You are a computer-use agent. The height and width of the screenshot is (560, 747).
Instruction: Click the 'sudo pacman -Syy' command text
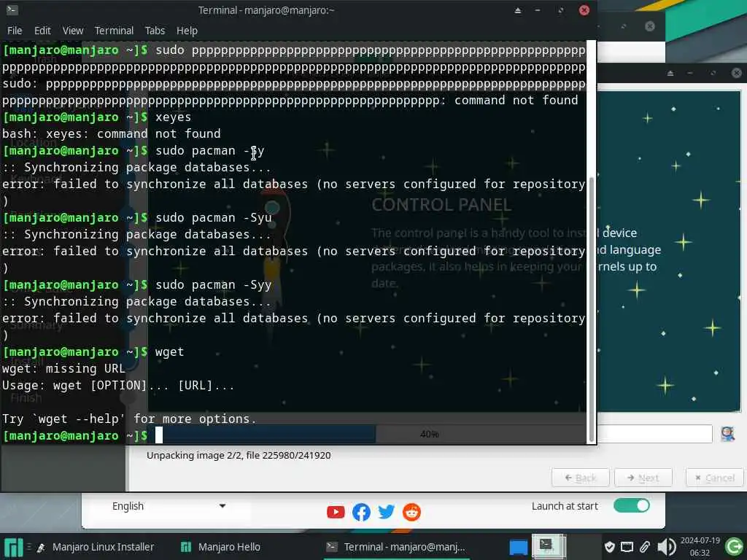tap(214, 285)
